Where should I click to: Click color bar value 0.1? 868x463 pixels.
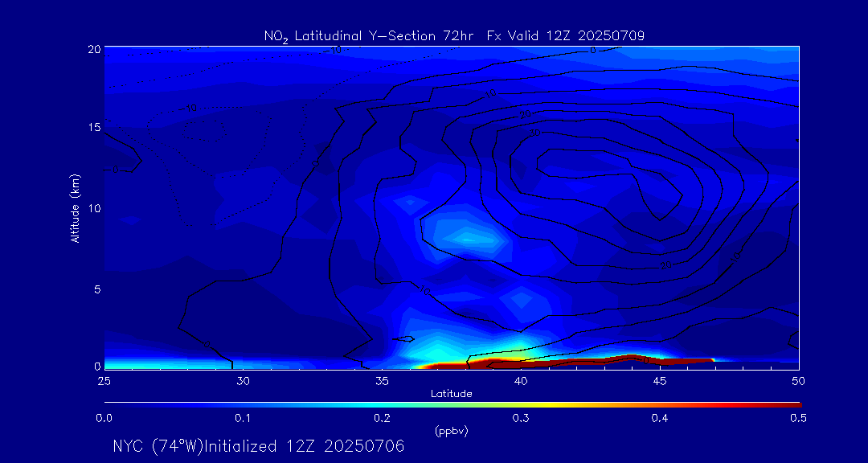(x=243, y=420)
